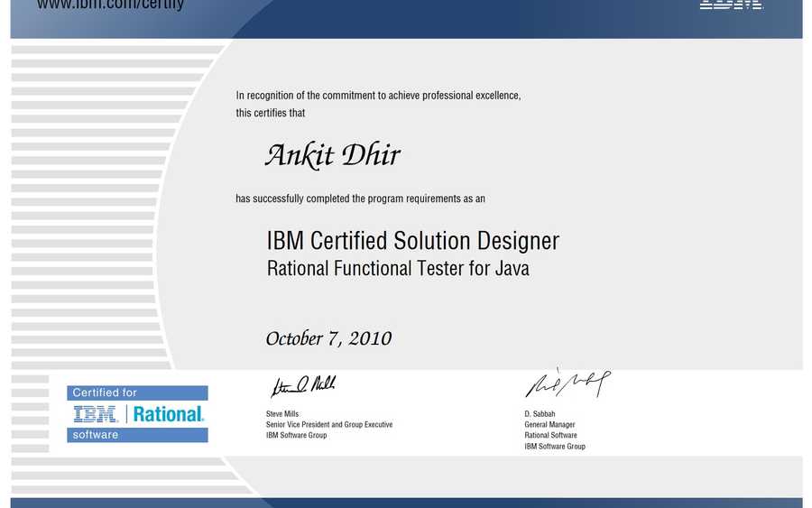Click the 'software' label in badge
This screenshot has height=508, width=812.
point(137,435)
